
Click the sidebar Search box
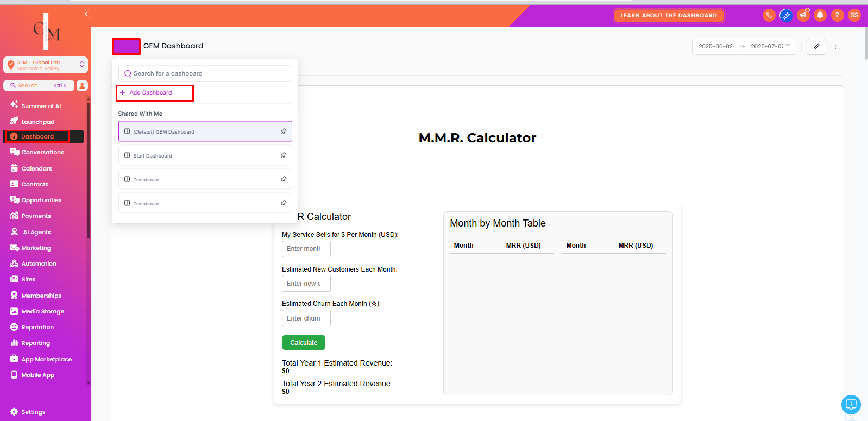pyautogui.click(x=39, y=85)
